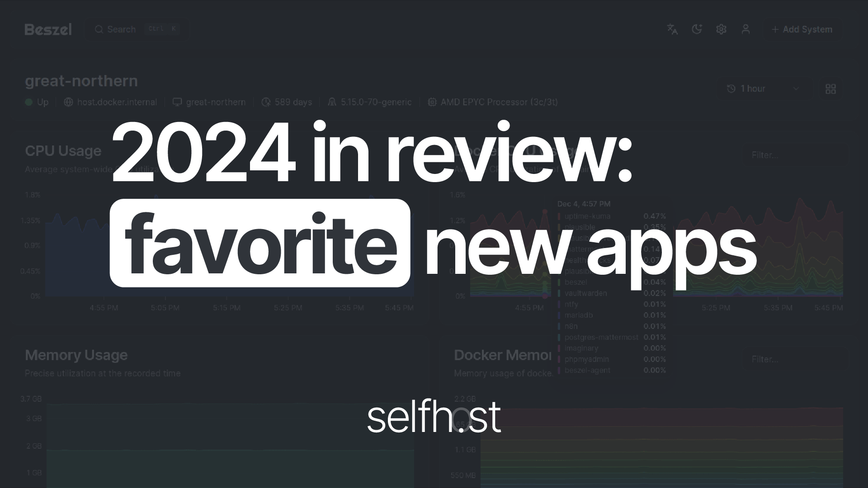The width and height of the screenshot is (868, 488).
Task: Toggle the dark/light mode icon
Action: point(696,29)
